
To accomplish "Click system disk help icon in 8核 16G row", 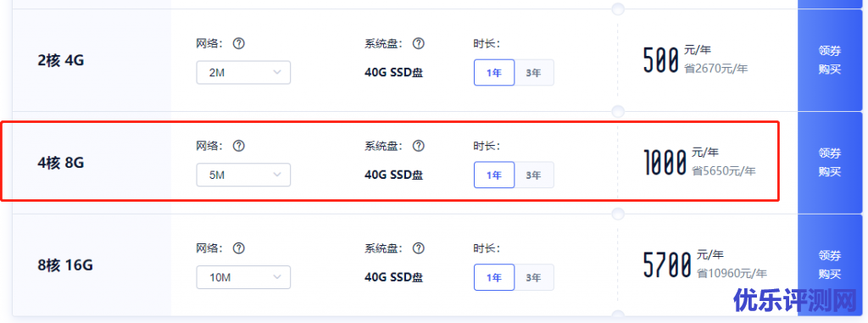I will [419, 248].
